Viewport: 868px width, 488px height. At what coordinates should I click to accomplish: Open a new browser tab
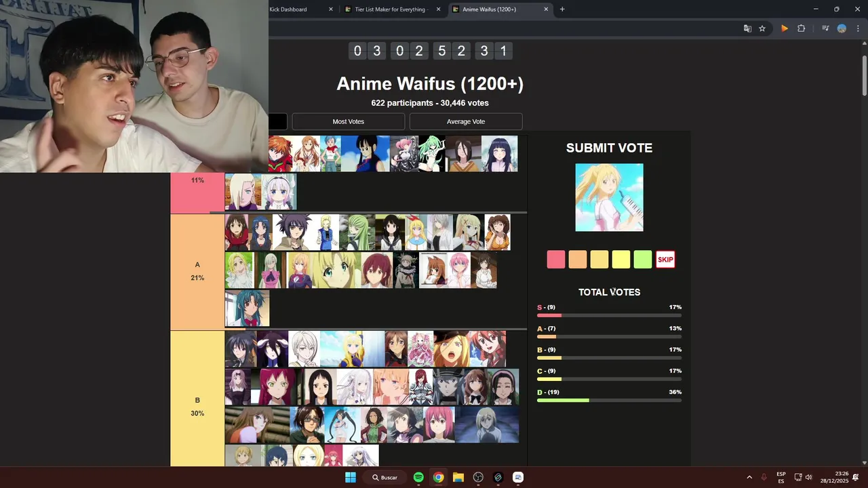pyautogui.click(x=562, y=9)
